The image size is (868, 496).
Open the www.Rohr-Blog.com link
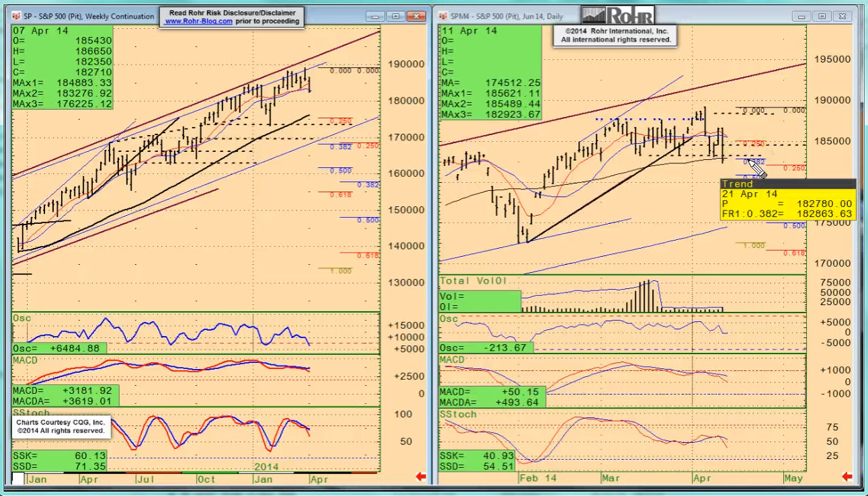click(198, 21)
